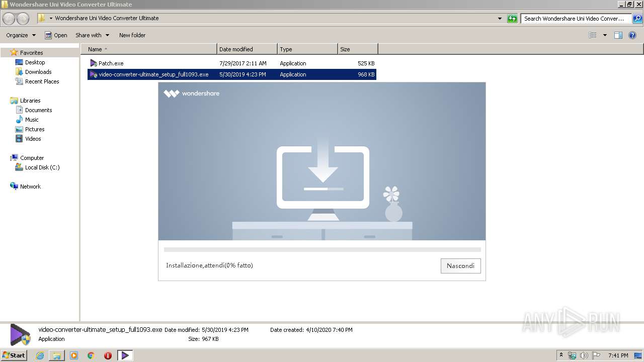Click the Forward navigation arrow
Viewport: 644px width, 362px height.
pos(23,19)
